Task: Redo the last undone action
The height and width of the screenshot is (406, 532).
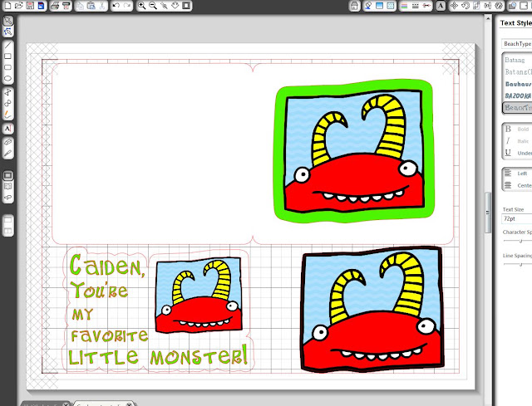Action: coord(127,6)
